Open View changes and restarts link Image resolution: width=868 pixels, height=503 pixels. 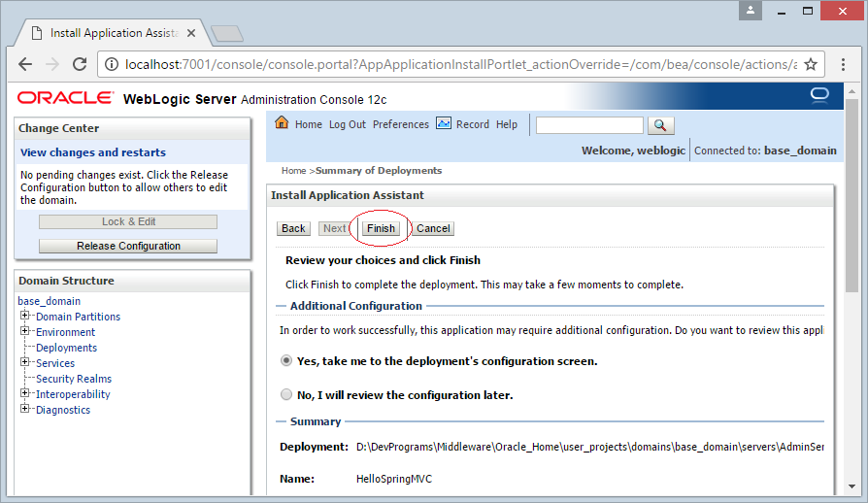coord(93,152)
